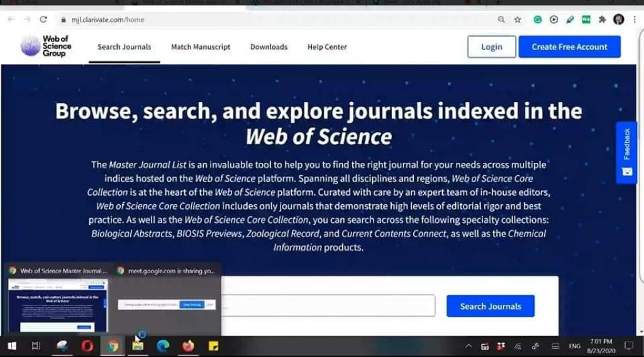
Task: Click the Login button
Action: 491,47
